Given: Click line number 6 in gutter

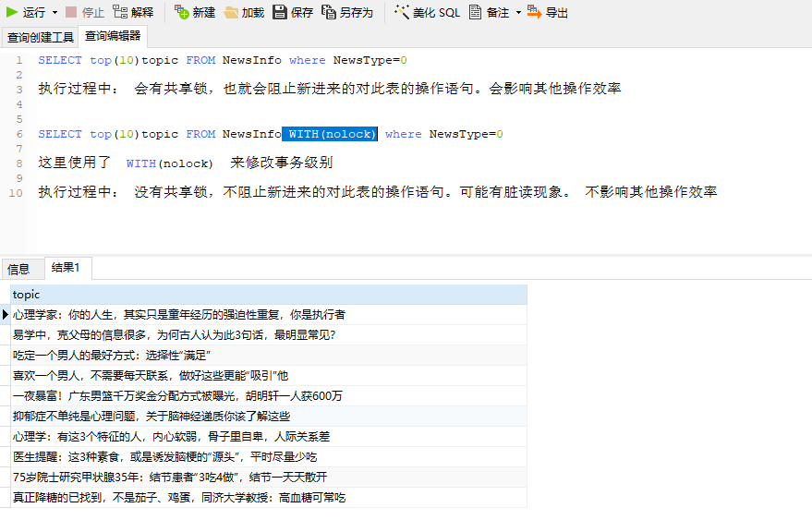Looking at the screenshot, I should (x=19, y=134).
